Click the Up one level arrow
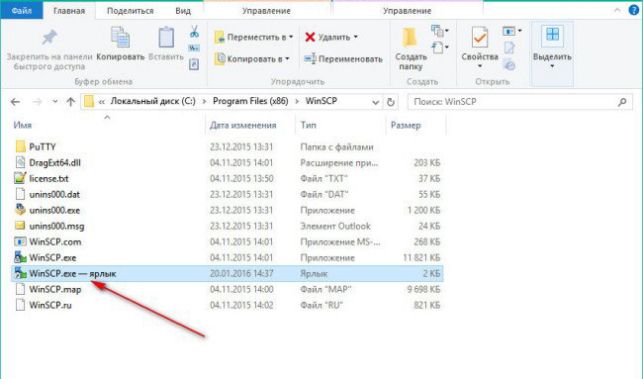Viewport: 643px width, 379px height. click(71, 102)
